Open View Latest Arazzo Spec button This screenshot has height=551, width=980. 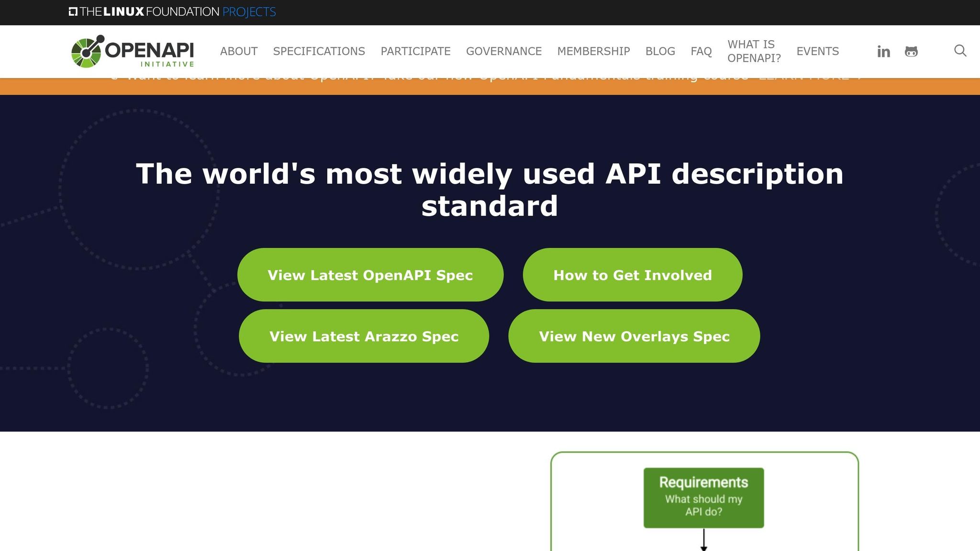364,336
